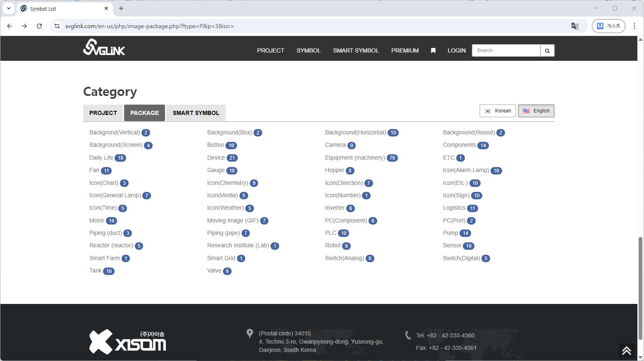Open PREMIUM in the top navigation

point(405,50)
